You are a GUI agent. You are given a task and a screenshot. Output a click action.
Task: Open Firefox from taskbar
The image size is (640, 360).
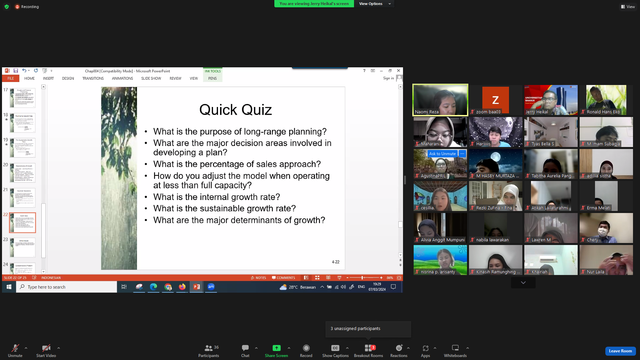pyautogui.click(x=182, y=287)
